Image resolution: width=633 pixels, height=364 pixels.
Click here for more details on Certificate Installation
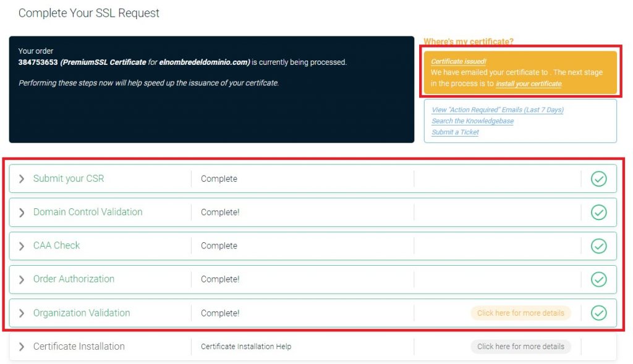[x=521, y=347]
